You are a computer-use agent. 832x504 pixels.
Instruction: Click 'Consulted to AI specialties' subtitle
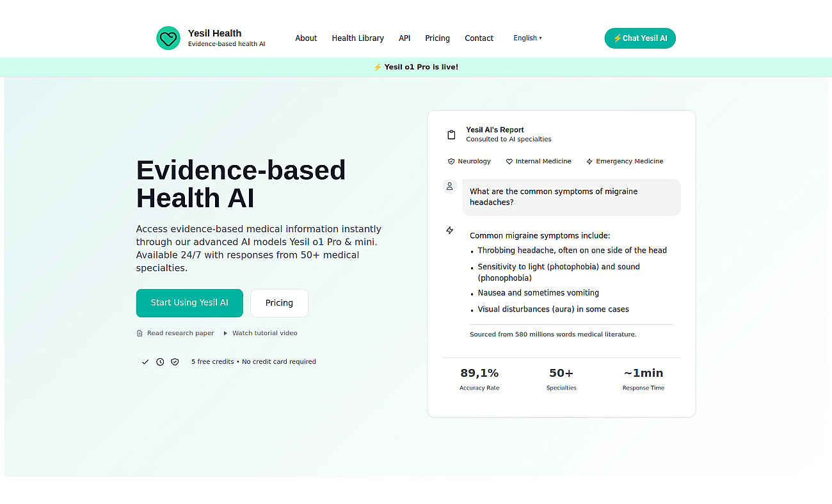[x=508, y=139]
